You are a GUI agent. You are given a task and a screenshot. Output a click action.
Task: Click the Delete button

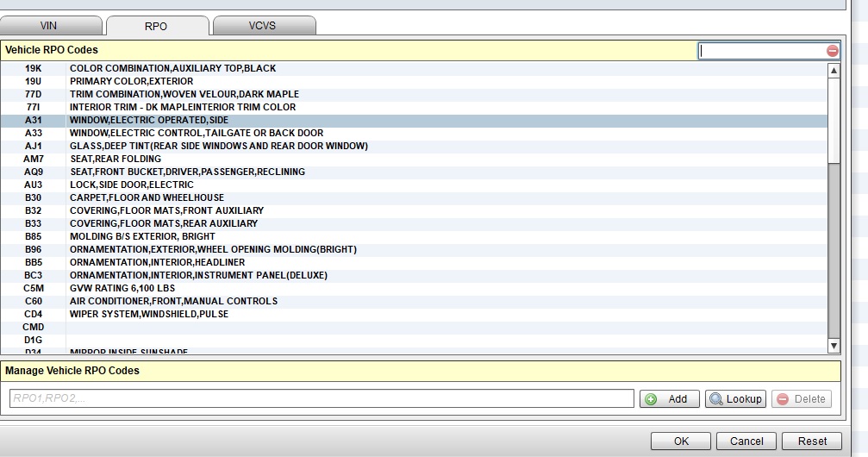[x=801, y=399]
